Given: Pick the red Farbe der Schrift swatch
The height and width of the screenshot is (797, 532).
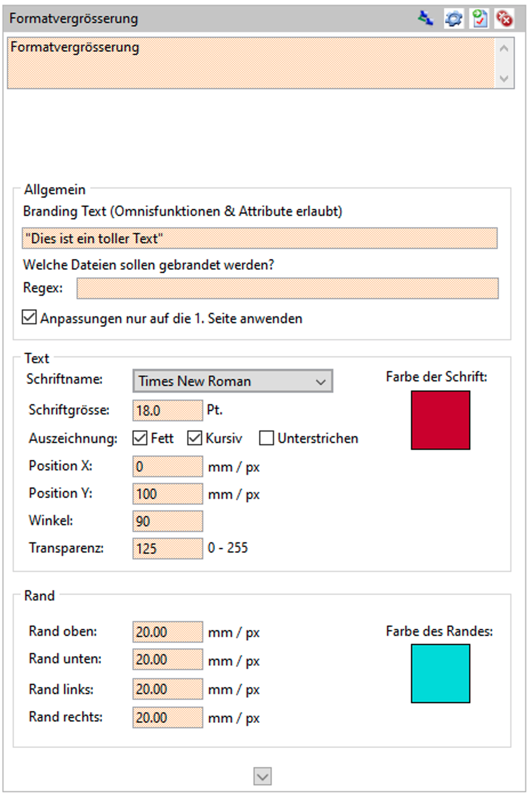Looking at the screenshot, I should 440,420.
